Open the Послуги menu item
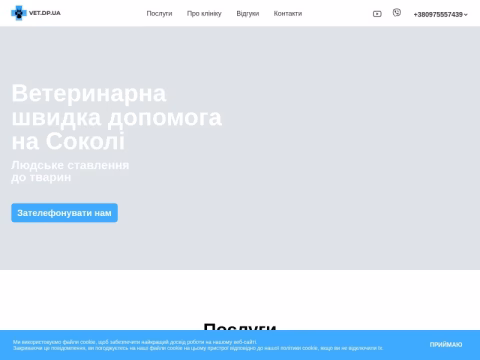480x360 pixels. (x=159, y=14)
